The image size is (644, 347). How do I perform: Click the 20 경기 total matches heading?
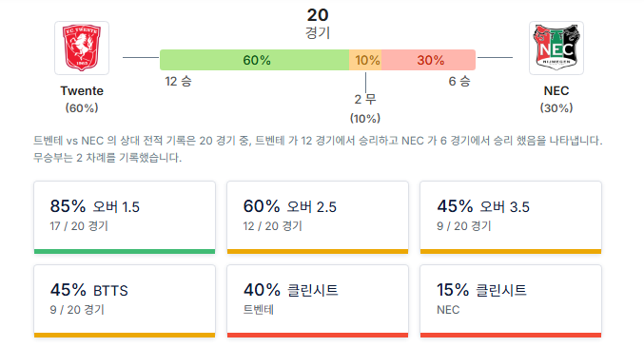tap(318, 24)
